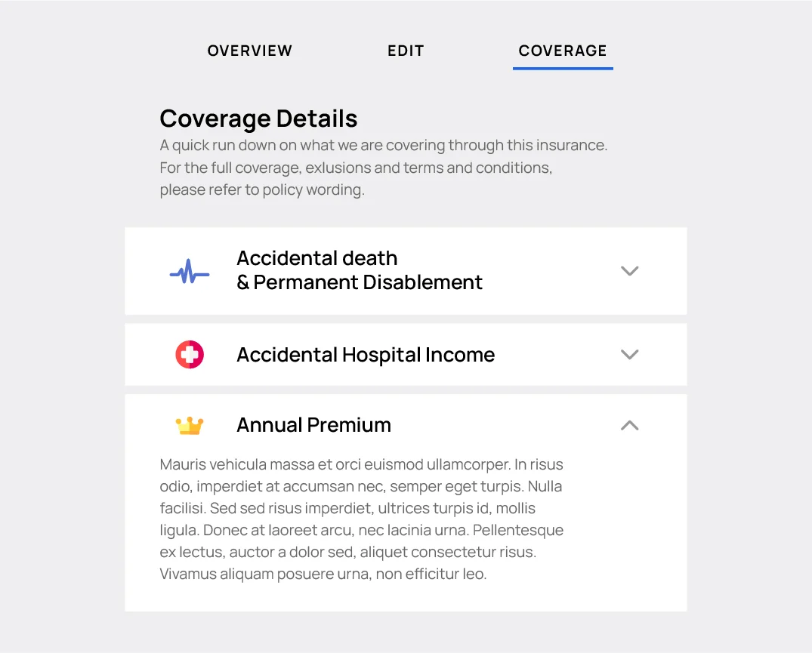Expand Accidental death & Permanent Disablement chevron
This screenshot has width=812, height=653.
click(629, 271)
